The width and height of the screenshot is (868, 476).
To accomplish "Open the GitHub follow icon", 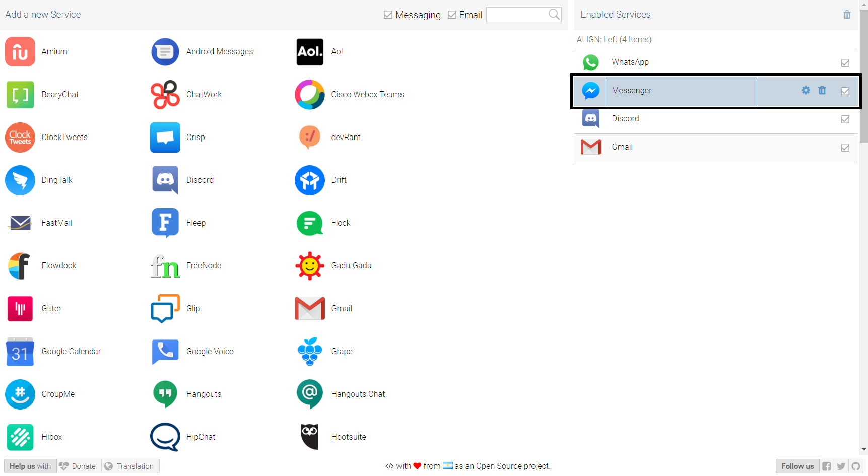I will 856,466.
